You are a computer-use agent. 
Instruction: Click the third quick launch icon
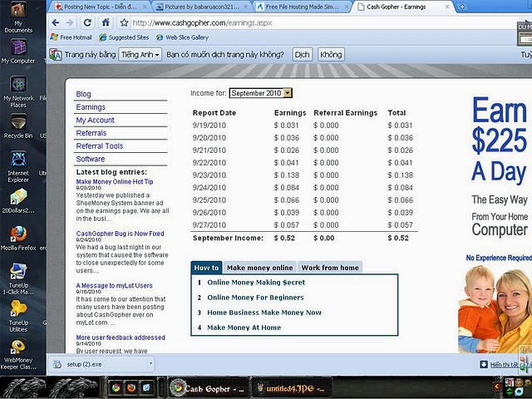pyautogui.click(x=146, y=387)
